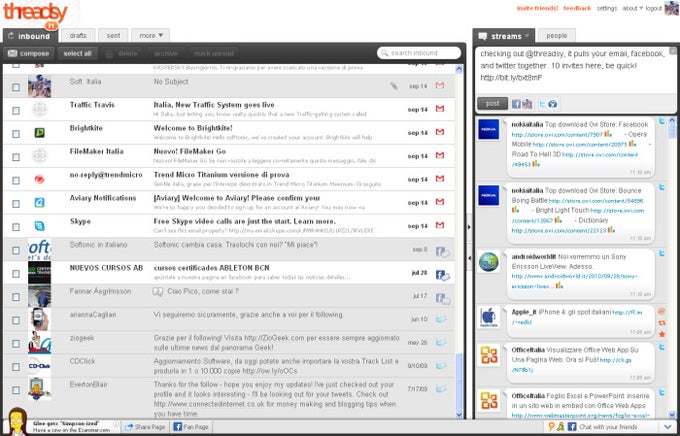The width and height of the screenshot is (680, 436).
Task: Check the FileMaker Italia message checkbox
Action: (x=16, y=157)
